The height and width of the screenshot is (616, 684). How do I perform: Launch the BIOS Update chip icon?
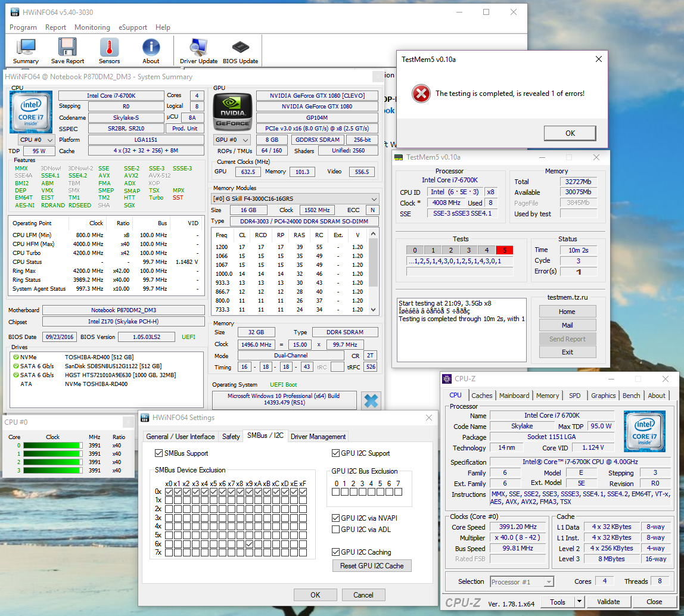tap(240, 51)
